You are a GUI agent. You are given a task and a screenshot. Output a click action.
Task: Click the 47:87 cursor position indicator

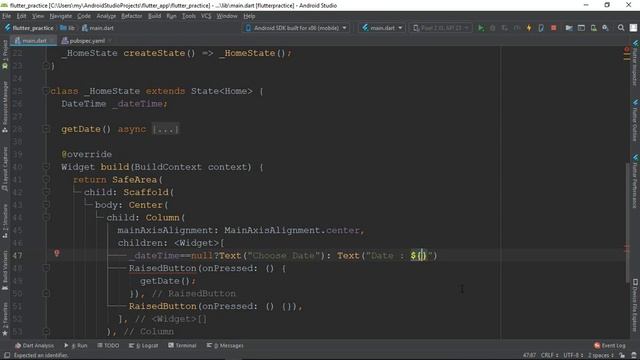pyautogui.click(x=529, y=355)
